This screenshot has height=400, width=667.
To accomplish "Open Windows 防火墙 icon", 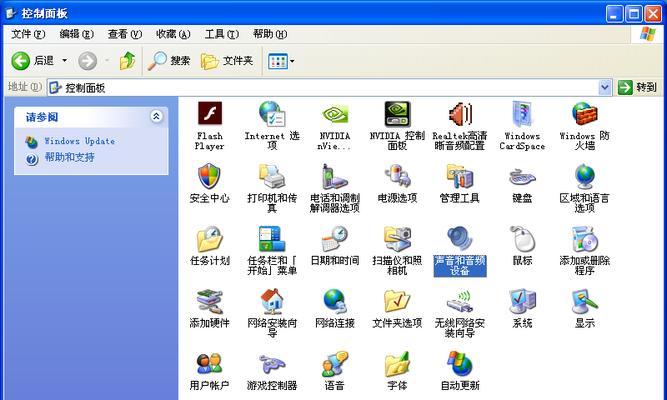I will 584,114.
